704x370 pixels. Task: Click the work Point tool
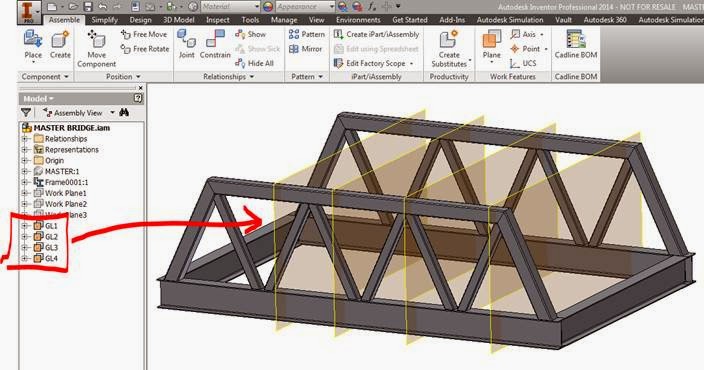(525, 48)
